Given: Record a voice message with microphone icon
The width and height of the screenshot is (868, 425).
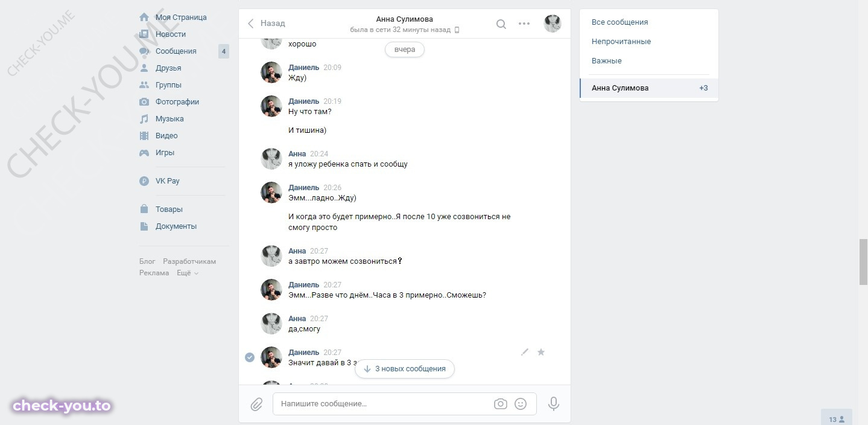Looking at the screenshot, I should (554, 404).
